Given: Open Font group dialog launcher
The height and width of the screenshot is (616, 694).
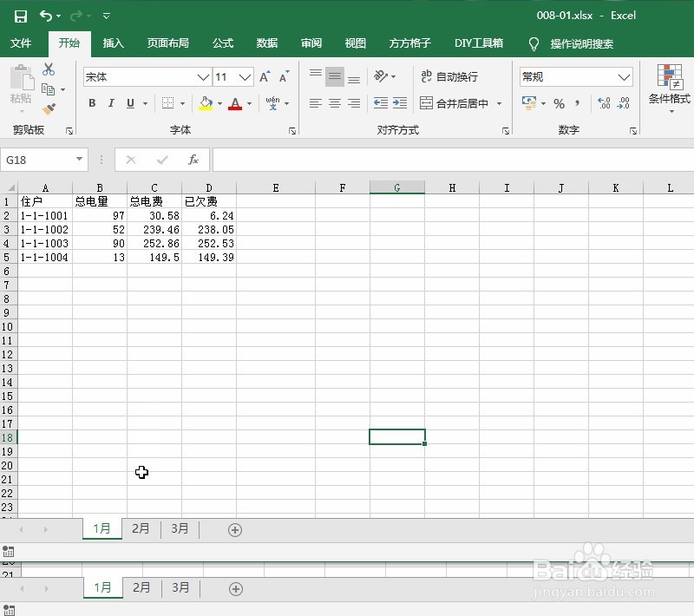Looking at the screenshot, I should click(292, 130).
